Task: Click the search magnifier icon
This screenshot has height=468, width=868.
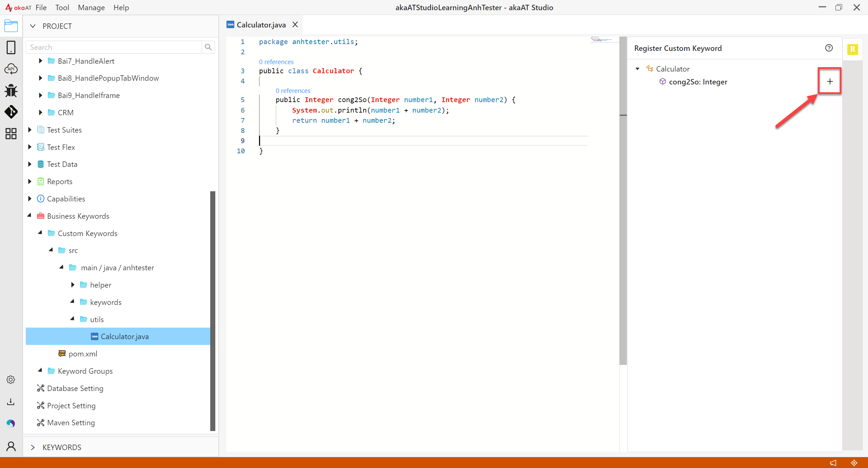Action: (208, 47)
